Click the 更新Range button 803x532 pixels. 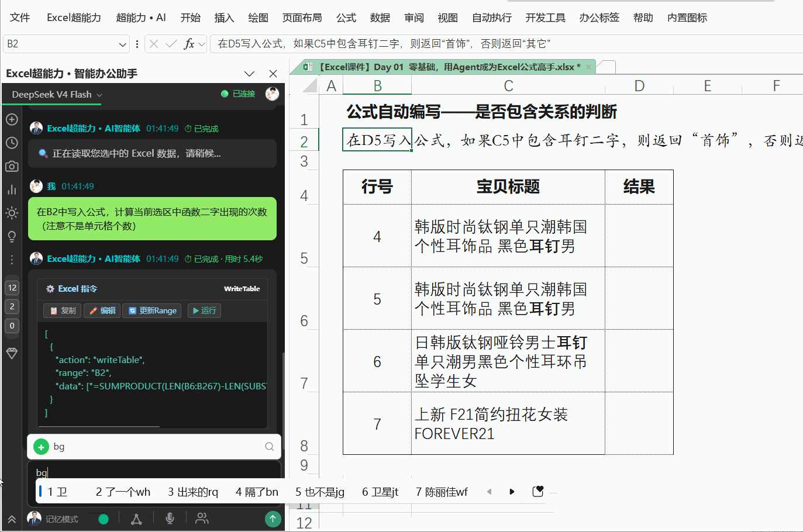[x=152, y=310]
